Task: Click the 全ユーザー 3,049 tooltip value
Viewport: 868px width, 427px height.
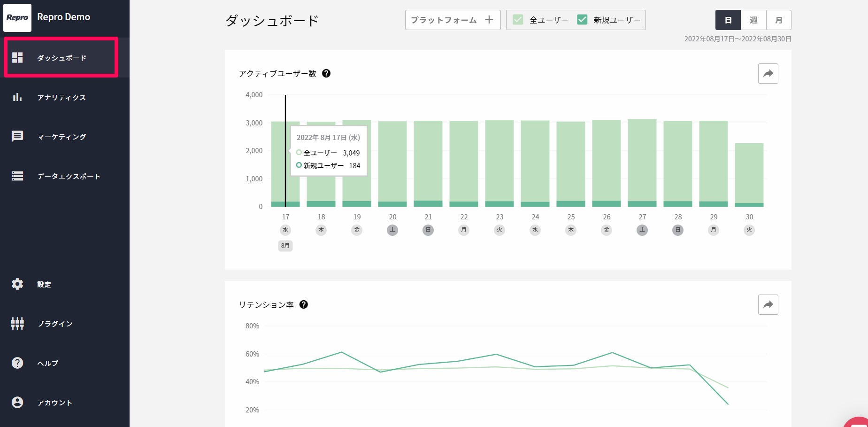Action: 351,153
